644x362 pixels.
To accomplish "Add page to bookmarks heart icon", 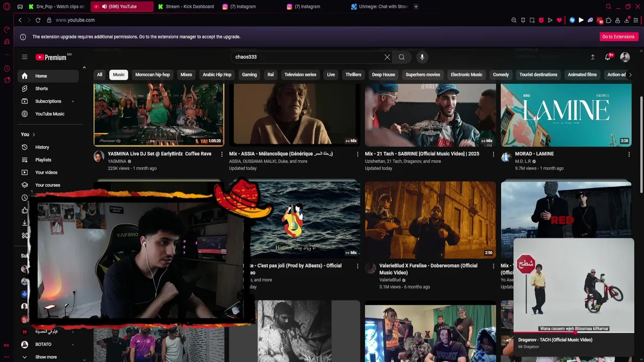I will (x=559, y=20).
